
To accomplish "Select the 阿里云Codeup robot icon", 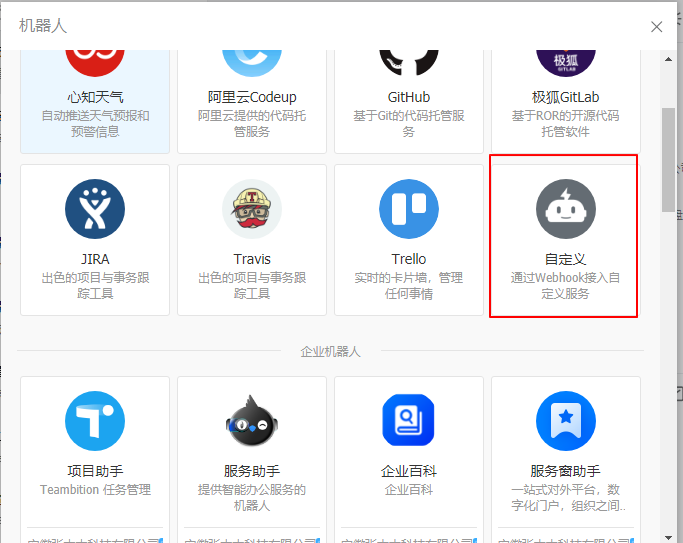I will [252, 63].
